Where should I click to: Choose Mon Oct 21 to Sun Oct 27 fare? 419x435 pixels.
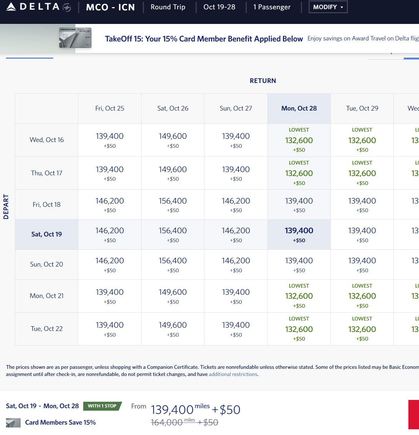tap(236, 296)
